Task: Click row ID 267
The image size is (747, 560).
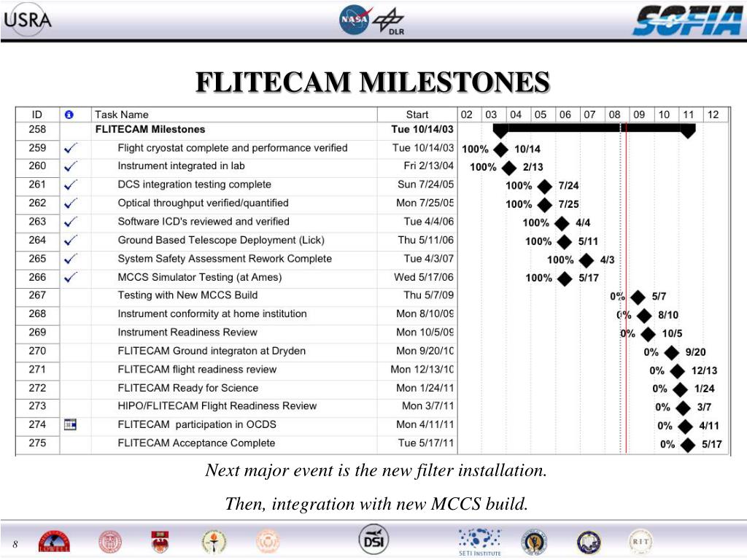Action: click(x=37, y=295)
